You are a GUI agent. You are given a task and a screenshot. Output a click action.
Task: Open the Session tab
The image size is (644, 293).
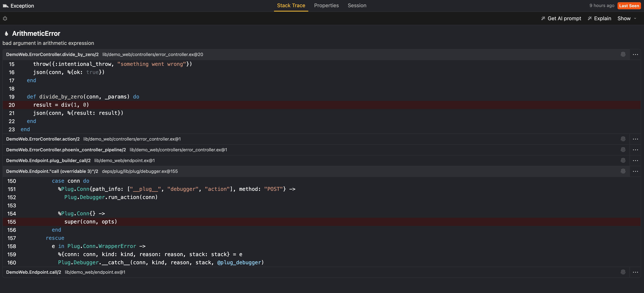coord(357,6)
